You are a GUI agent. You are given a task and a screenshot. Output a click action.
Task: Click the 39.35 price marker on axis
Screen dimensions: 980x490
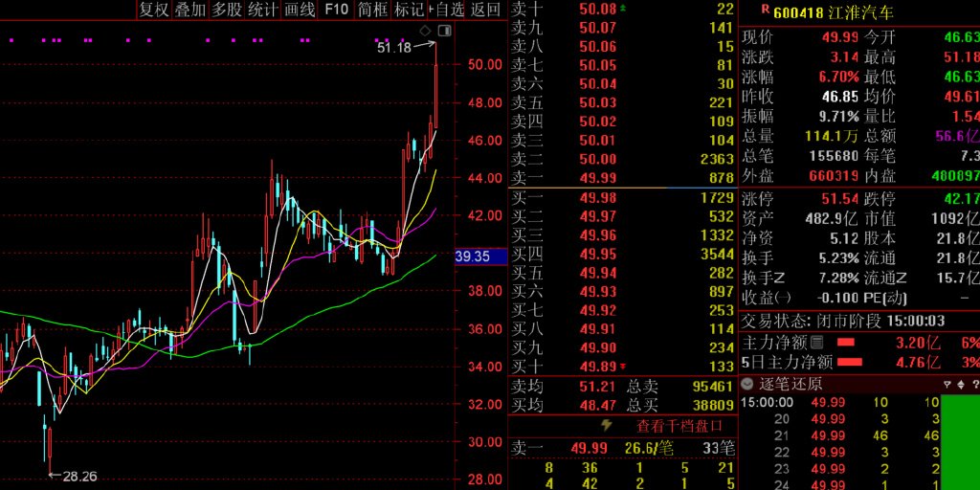(x=473, y=256)
